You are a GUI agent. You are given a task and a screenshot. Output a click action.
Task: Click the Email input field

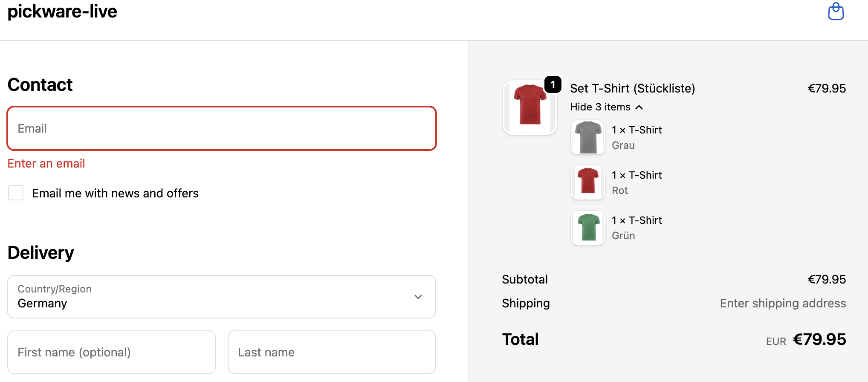[222, 128]
